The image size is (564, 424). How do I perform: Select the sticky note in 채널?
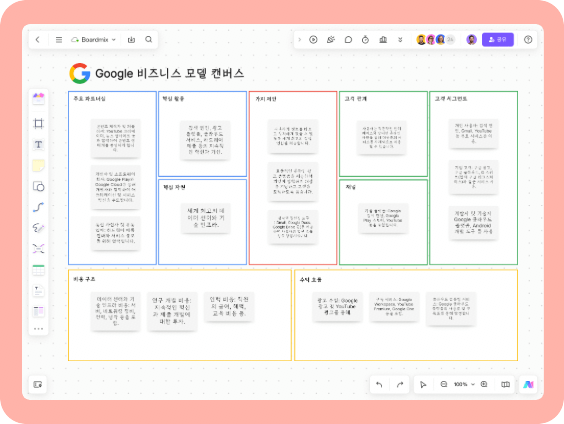pyautogui.click(x=383, y=218)
